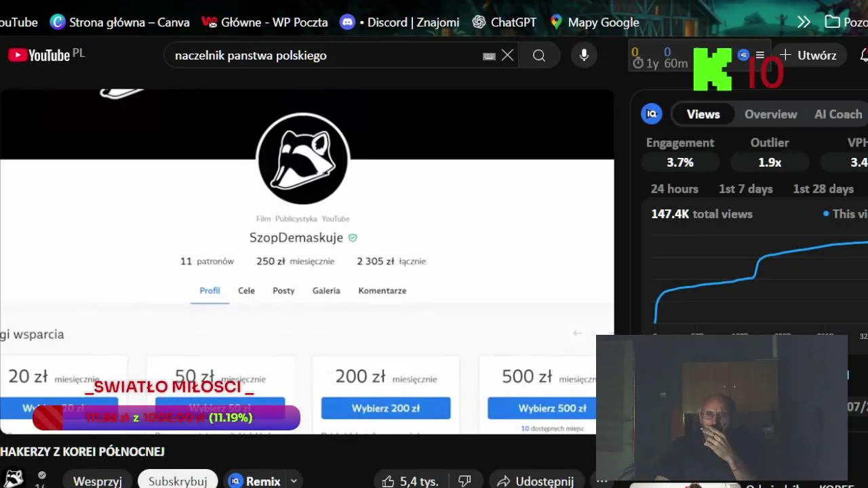Click the Utwórz create button
This screenshot has height=488, width=868.
click(809, 56)
